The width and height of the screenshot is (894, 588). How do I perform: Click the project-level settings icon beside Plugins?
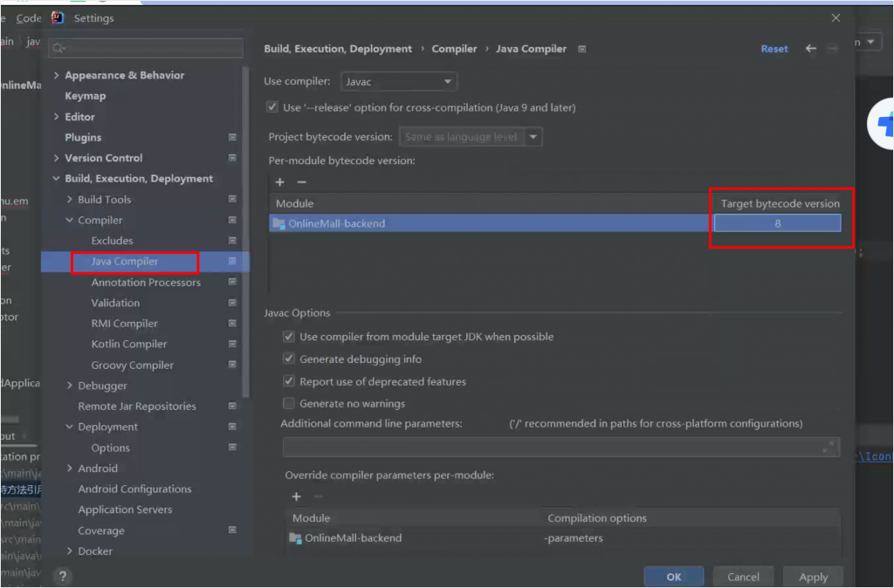pyautogui.click(x=232, y=137)
